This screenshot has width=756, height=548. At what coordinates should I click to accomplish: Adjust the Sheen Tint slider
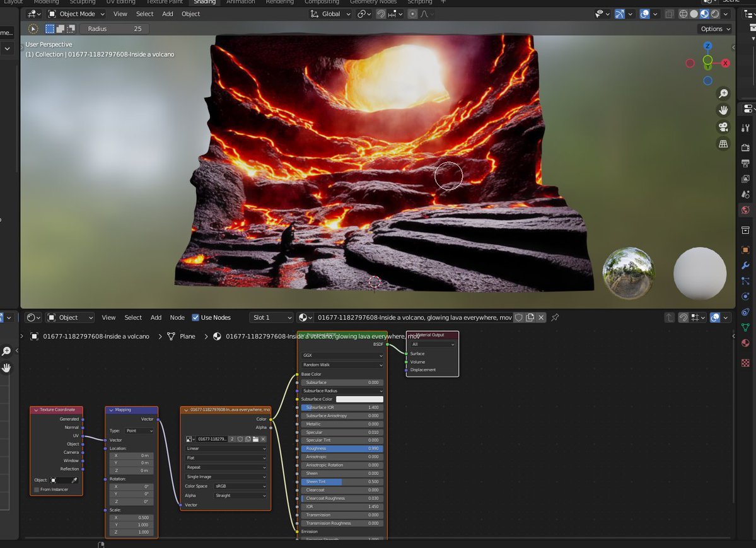click(342, 482)
